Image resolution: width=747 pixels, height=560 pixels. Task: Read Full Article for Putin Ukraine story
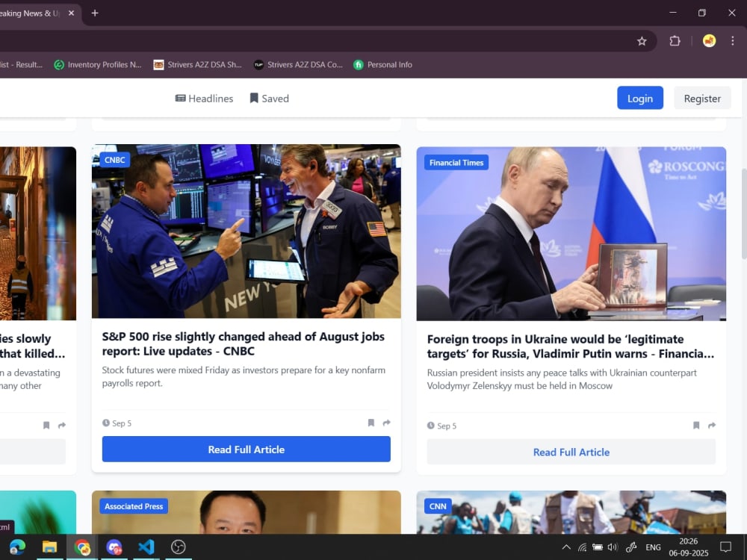pos(571,452)
